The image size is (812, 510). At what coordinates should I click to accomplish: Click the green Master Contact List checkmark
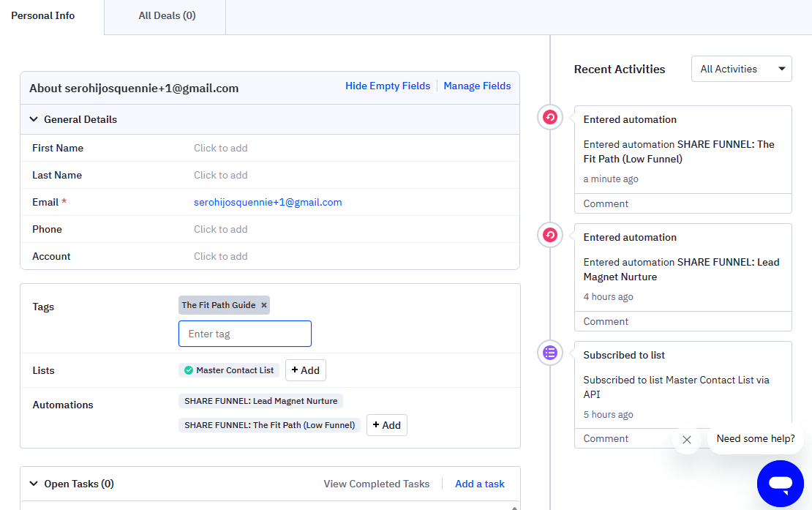point(189,370)
